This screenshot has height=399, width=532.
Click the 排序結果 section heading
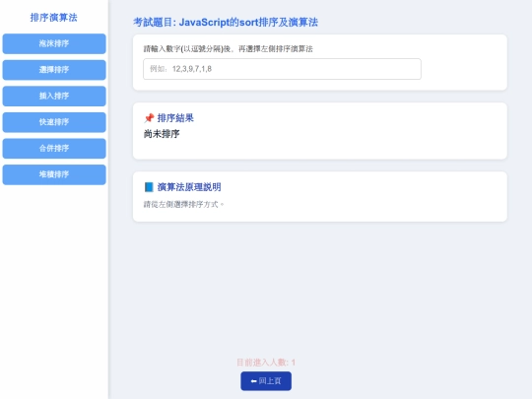click(175, 118)
